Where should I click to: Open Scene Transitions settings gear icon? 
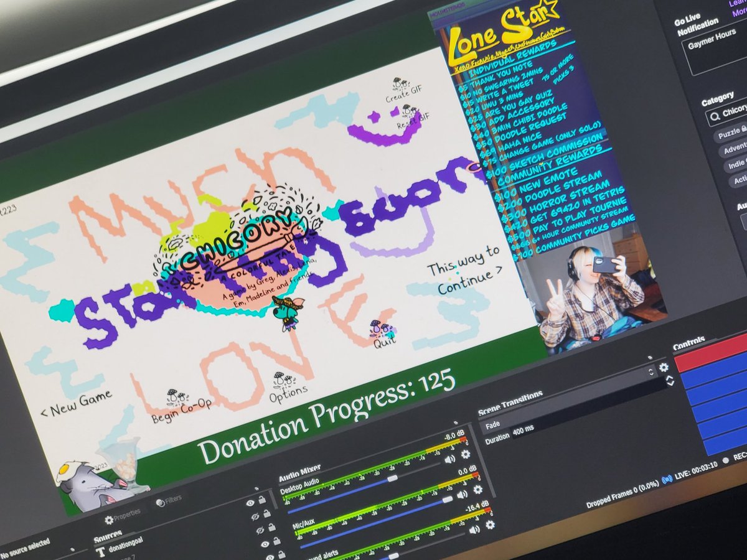(x=664, y=368)
